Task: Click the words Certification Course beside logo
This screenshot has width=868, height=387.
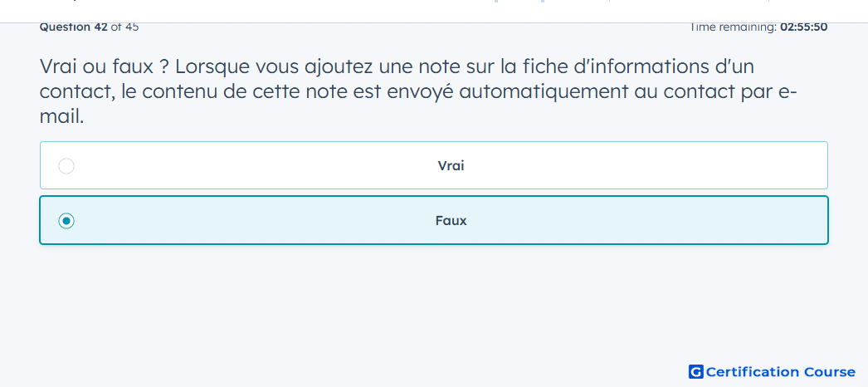Action: click(781, 371)
